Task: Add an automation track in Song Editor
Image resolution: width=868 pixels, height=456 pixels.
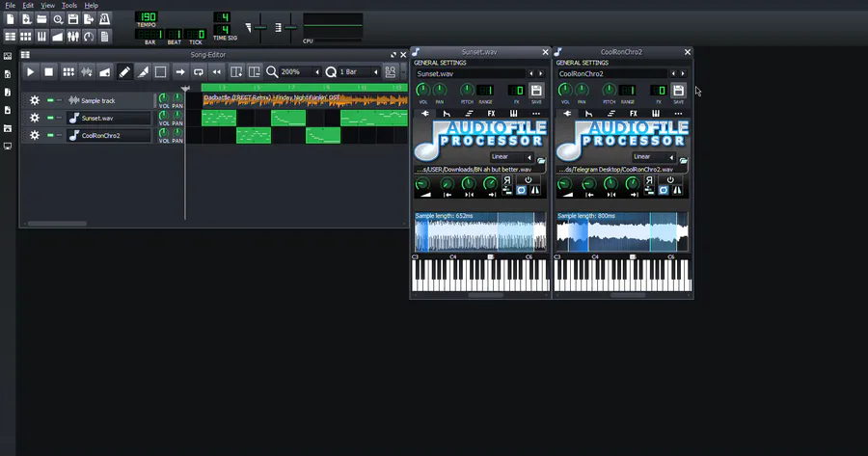Action: (104, 72)
